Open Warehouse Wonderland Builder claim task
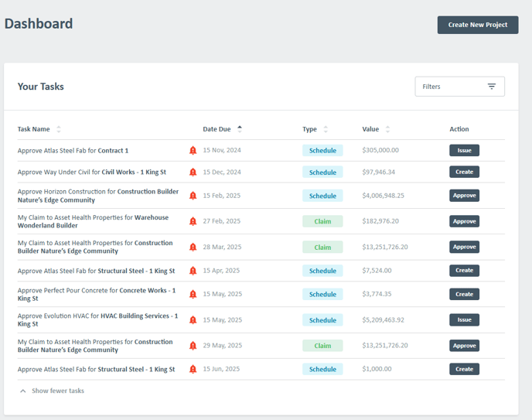The width and height of the screenshot is (532, 420). [x=93, y=221]
